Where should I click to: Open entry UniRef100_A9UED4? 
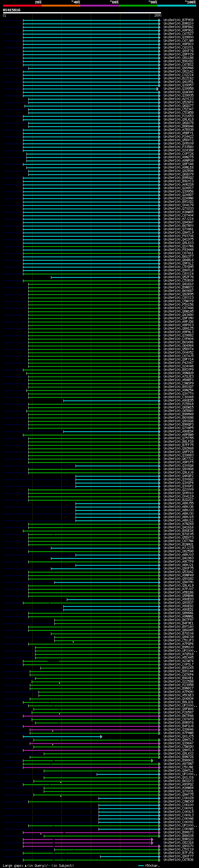point(178,431)
